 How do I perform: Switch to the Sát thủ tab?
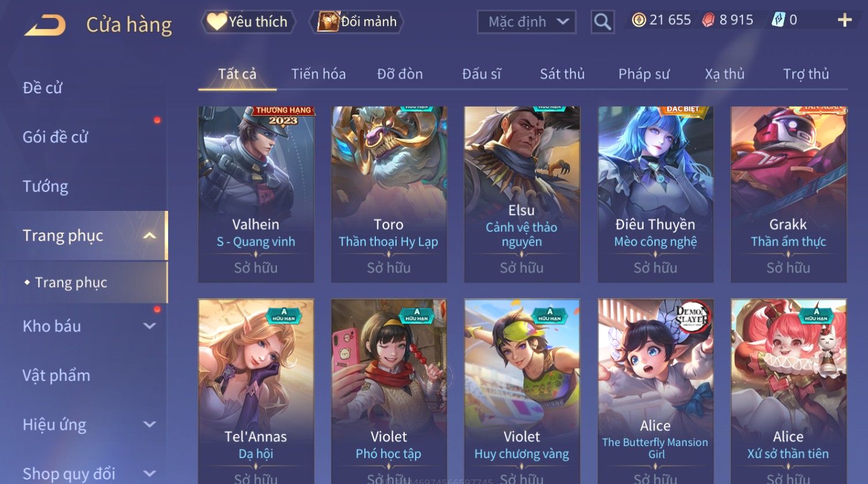562,74
